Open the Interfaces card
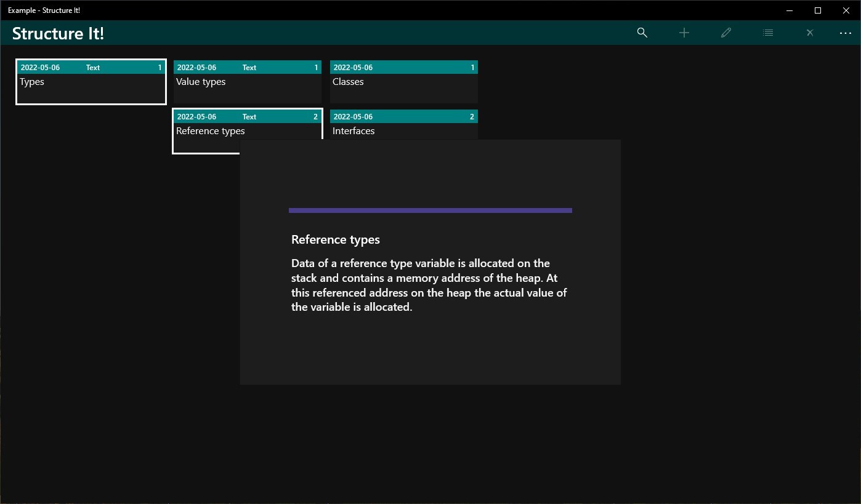 pos(404,124)
